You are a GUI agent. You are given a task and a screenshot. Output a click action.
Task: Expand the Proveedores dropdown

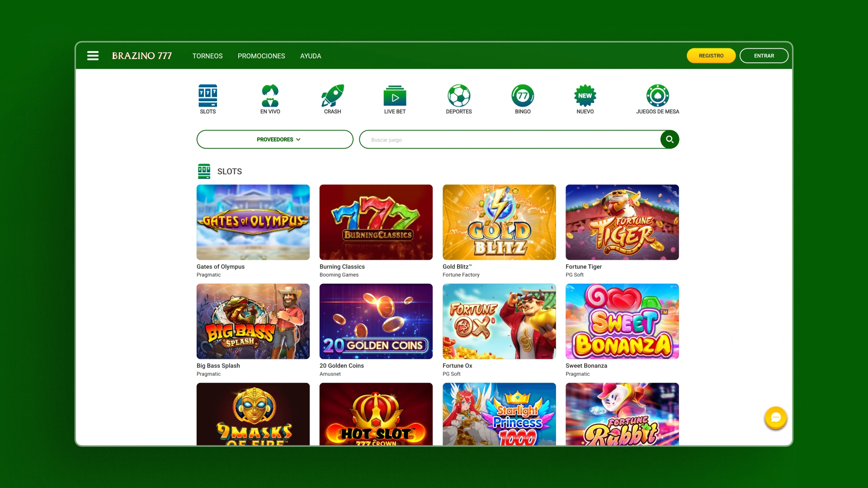(275, 139)
